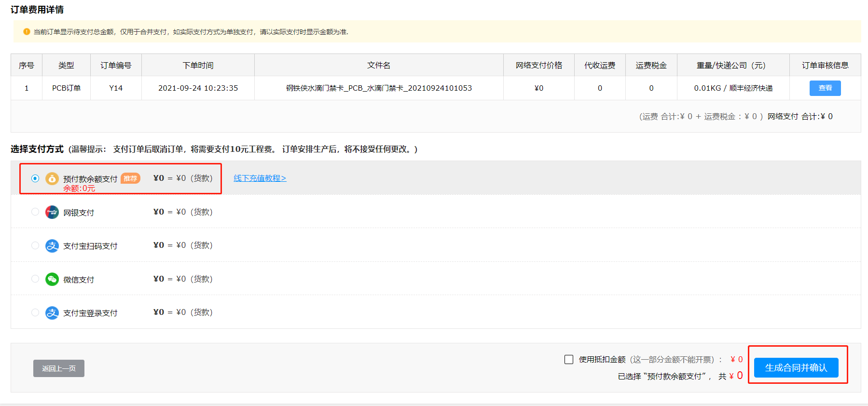Click the Alipay scan payment icon

pos(52,246)
